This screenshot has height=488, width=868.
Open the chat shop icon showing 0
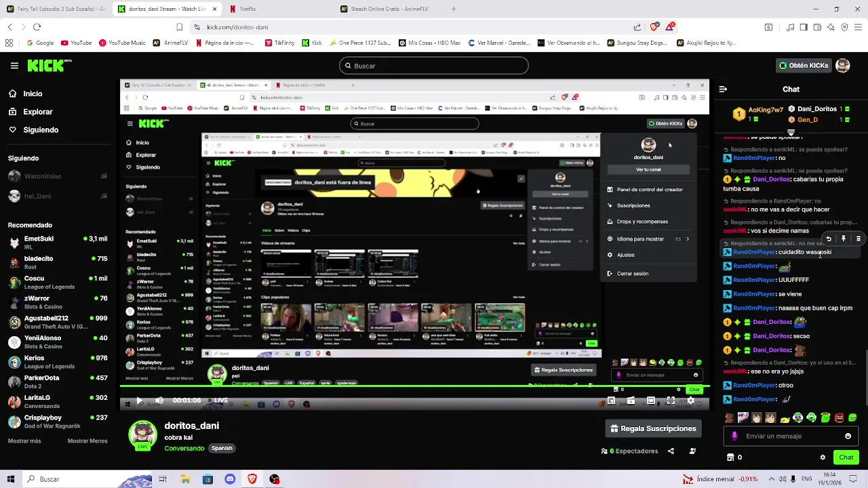(734, 457)
